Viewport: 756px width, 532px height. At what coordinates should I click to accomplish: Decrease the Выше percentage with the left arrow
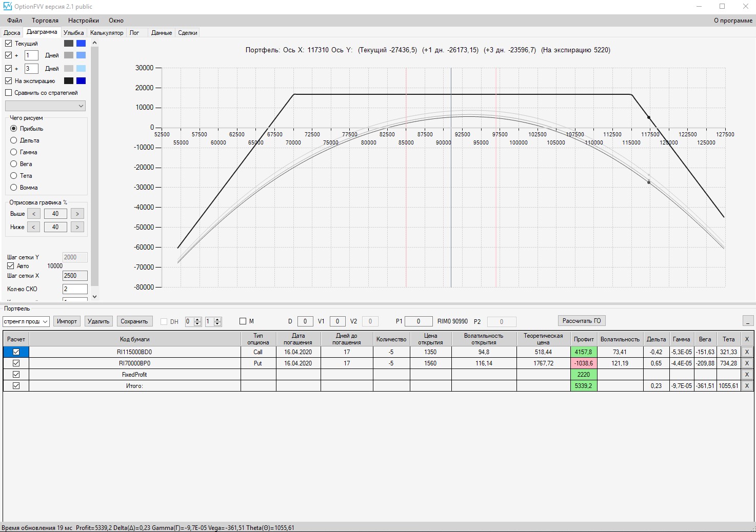[x=33, y=214]
